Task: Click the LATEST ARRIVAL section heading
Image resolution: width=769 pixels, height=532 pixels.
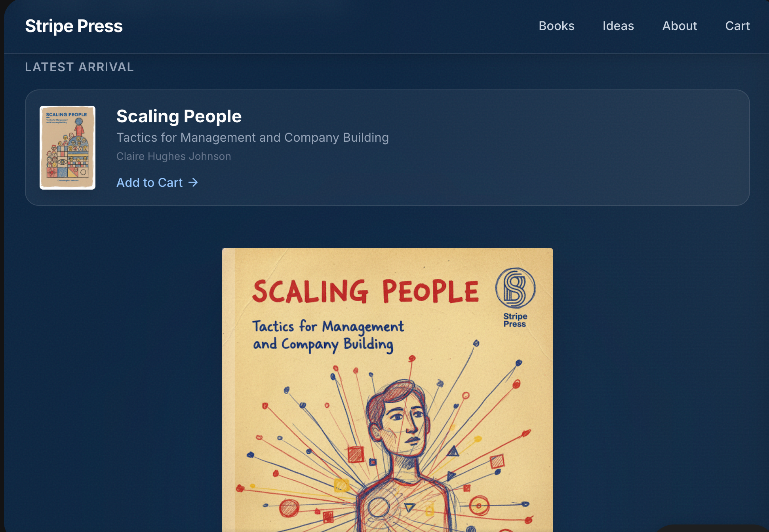Action: click(x=79, y=67)
